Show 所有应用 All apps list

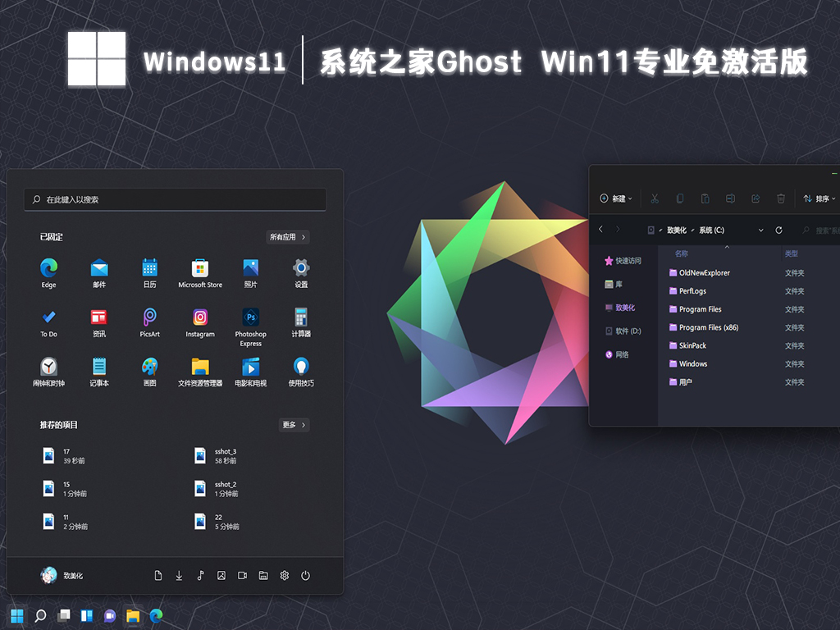pos(288,237)
